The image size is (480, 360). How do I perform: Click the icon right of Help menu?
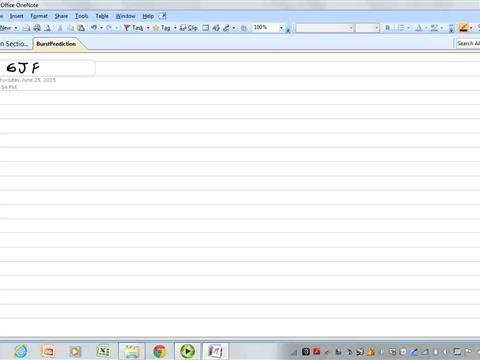[x=162, y=16]
